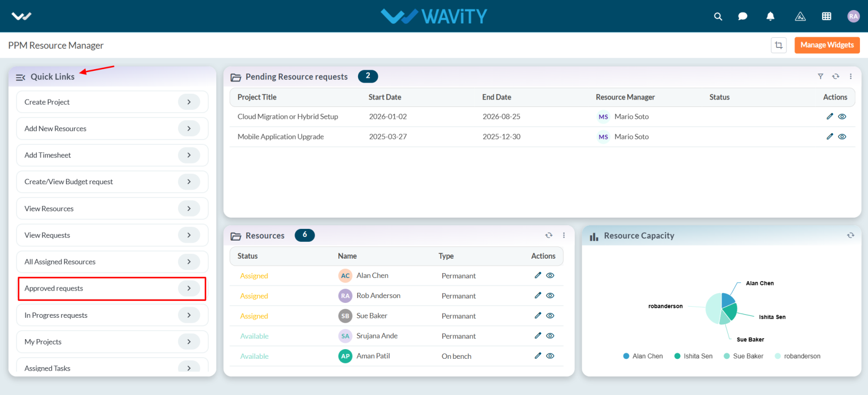Viewport: 868px width, 395px height.
Task: View Srujana Ande resource details
Action: click(550, 335)
